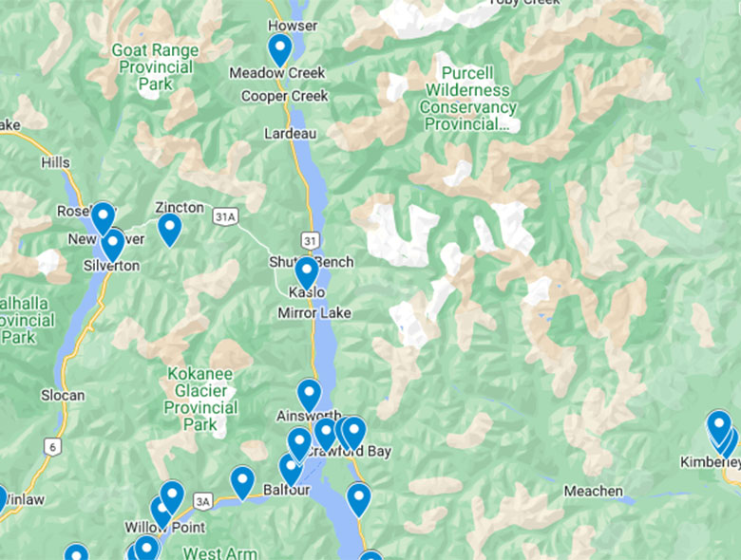Open the pin beside the 3A highway shield

click(172, 497)
